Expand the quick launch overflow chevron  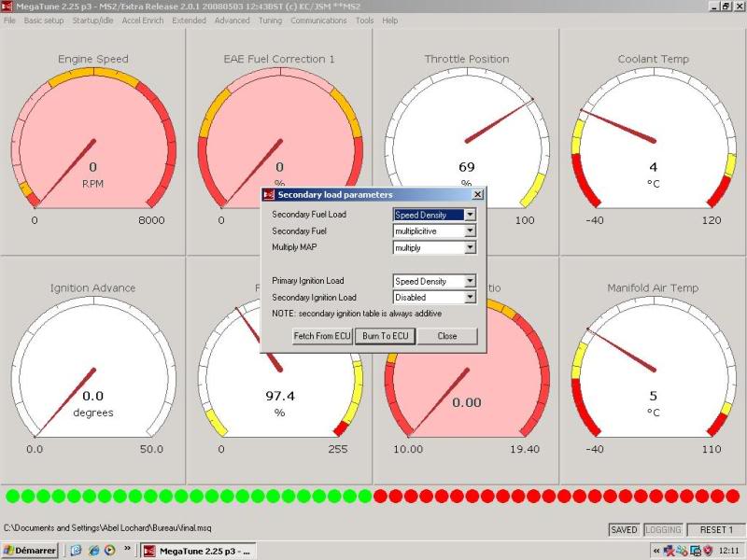(127, 548)
